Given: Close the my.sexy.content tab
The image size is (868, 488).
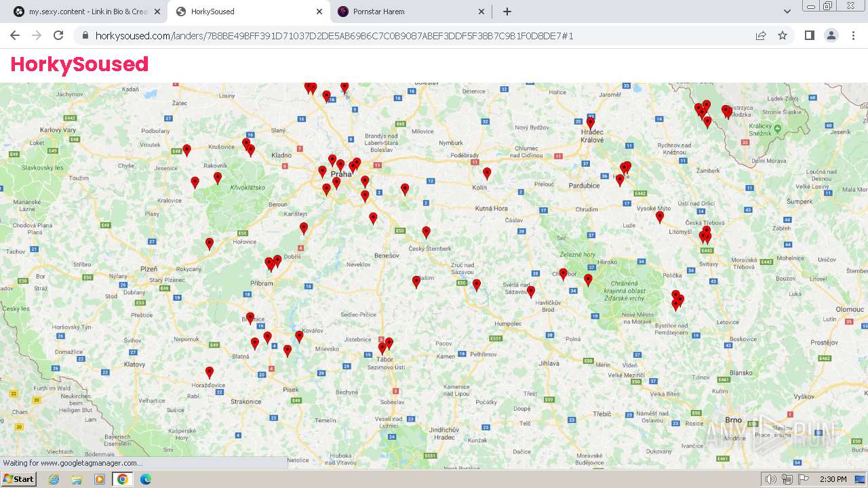Looking at the screenshot, I should click(157, 12).
